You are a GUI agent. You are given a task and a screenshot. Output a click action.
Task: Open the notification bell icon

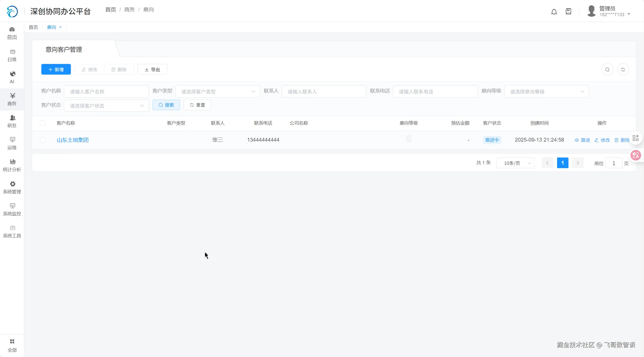tap(554, 12)
